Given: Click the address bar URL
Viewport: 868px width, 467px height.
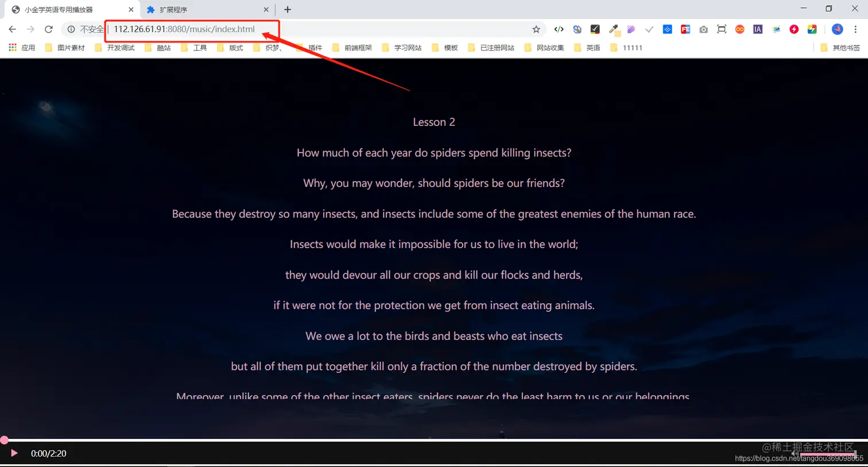Looking at the screenshot, I should (184, 29).
